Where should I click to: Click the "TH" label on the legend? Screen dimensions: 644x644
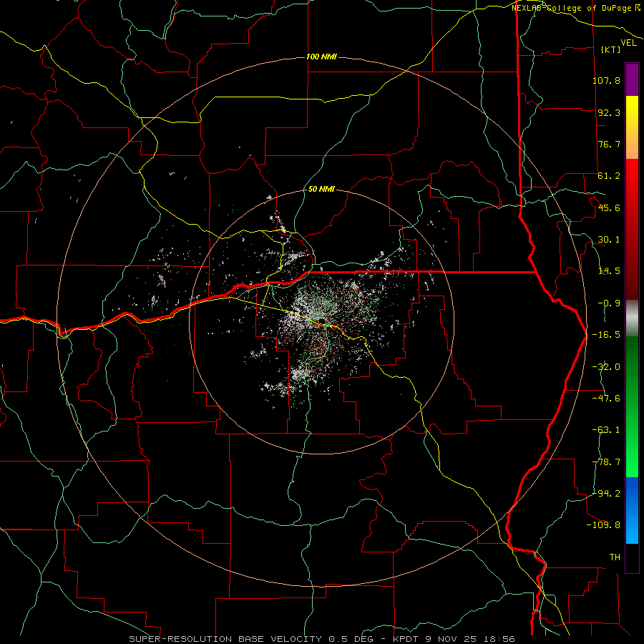coord(615,557)
